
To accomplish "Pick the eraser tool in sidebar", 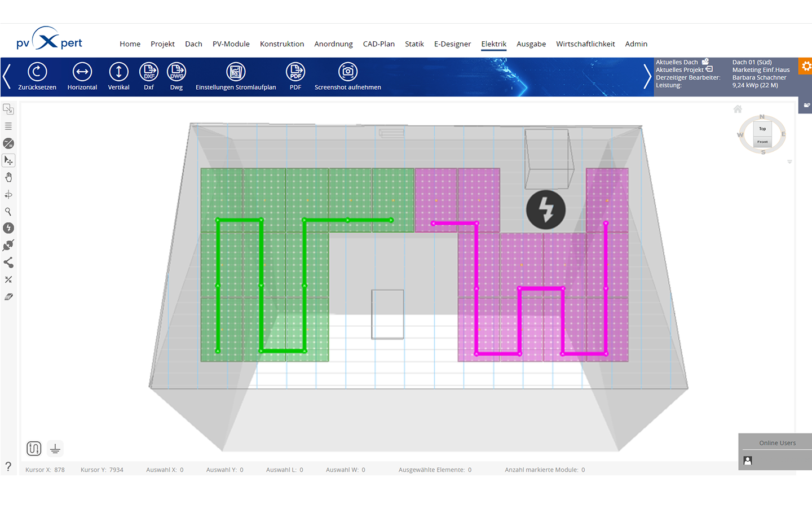I will point(8,297).
